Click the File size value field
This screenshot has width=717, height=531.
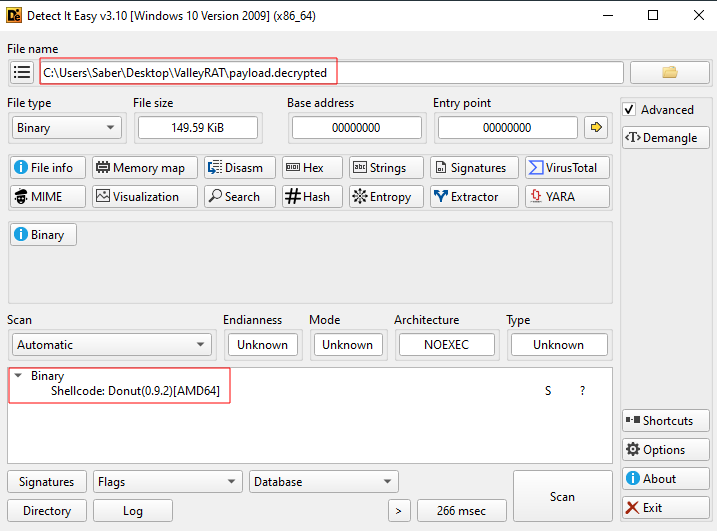(198, 128)
